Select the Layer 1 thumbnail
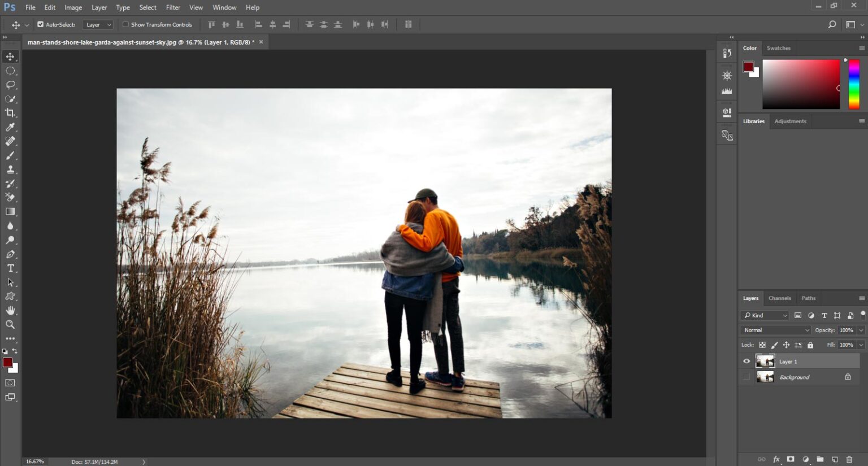This screenshot has width=868, height=466. [765, 361]
